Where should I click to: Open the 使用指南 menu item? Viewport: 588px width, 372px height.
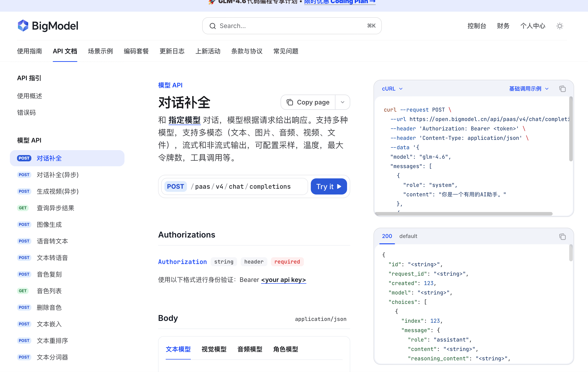click(x=30, y=51)
